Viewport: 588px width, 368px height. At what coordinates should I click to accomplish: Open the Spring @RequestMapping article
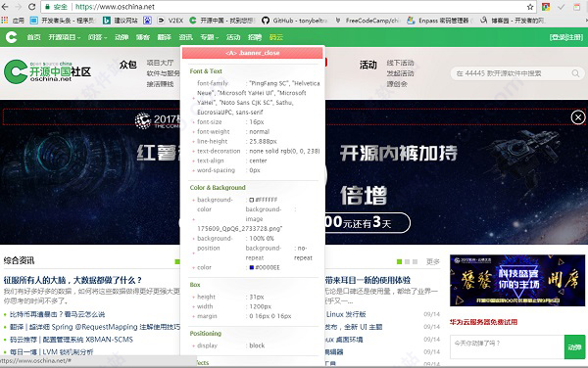(95, 327)
